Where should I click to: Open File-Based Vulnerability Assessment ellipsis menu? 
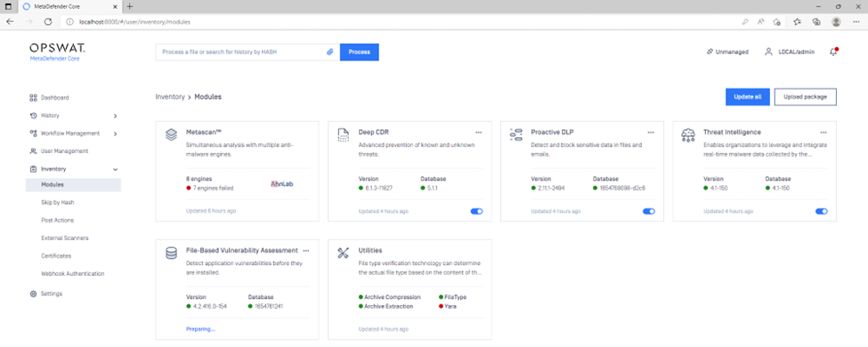click(306, 250)
